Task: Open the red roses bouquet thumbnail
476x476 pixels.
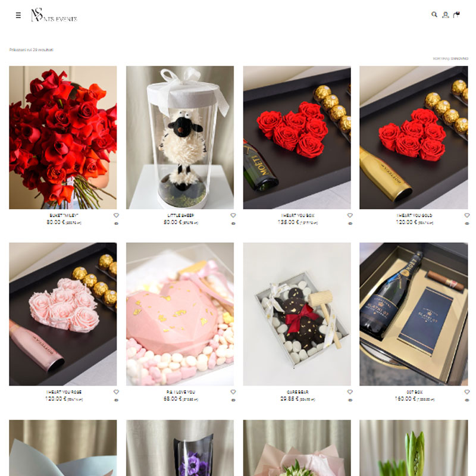Action: pyautogui.click(x=63, y=137)
